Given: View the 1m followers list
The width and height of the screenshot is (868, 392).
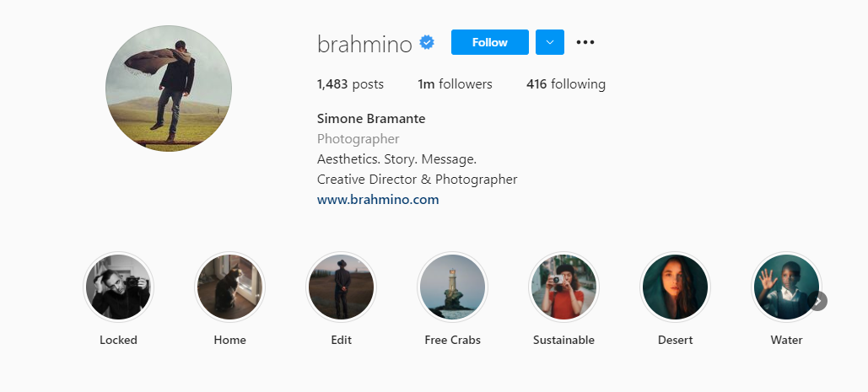Looking at the screenshot, I should coord(455,84).
